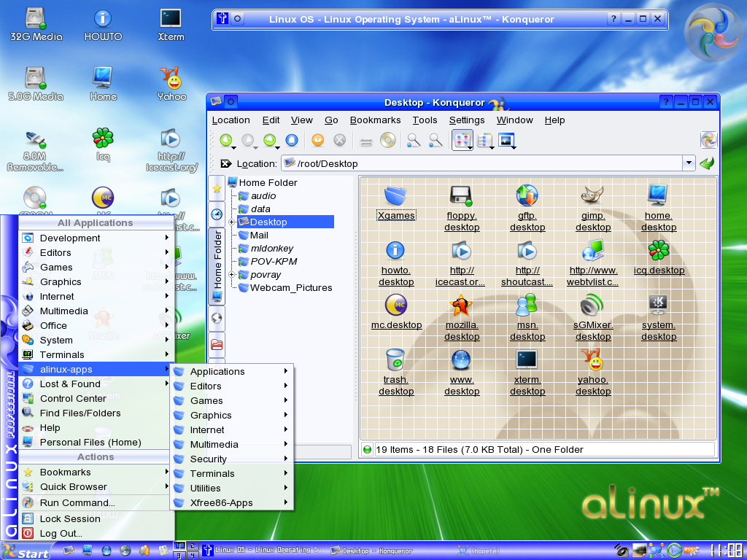This screenshot has height=560, width=747.
Task: Switch to Tree View mode button
Action: 484,140
